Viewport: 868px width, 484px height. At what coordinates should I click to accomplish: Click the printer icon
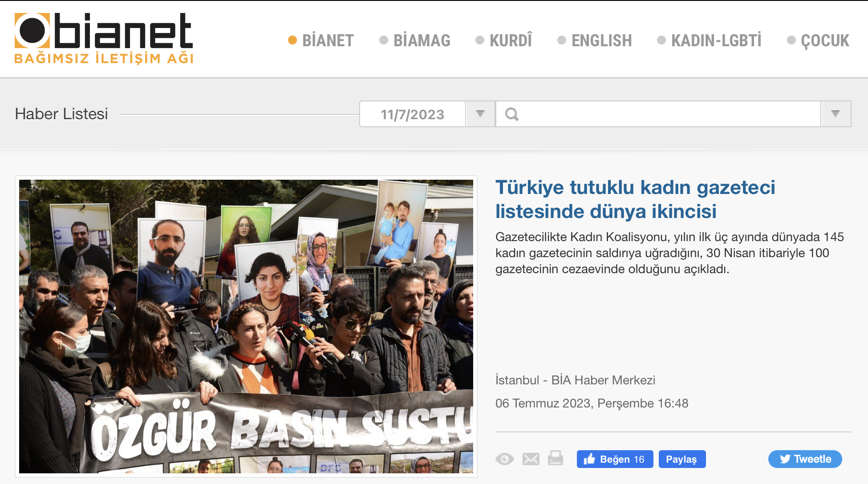tap(556, 458)
